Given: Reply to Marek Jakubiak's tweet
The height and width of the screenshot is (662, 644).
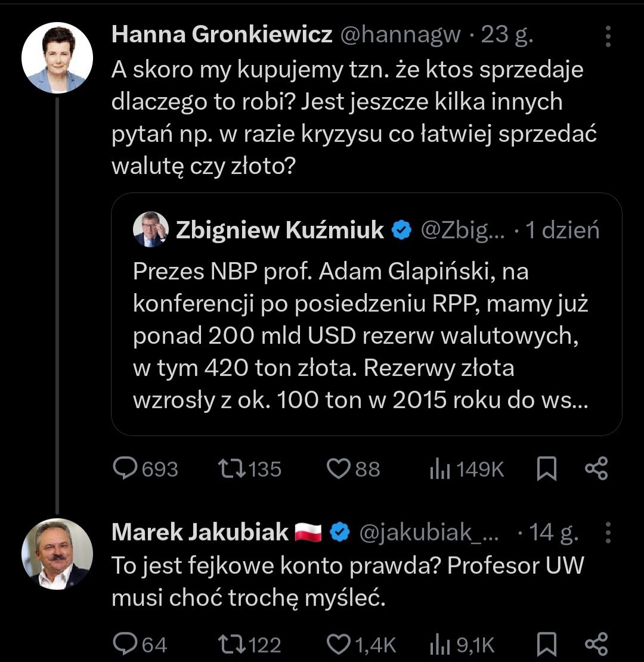Looking at the screenshot, I should click(125, 644).
